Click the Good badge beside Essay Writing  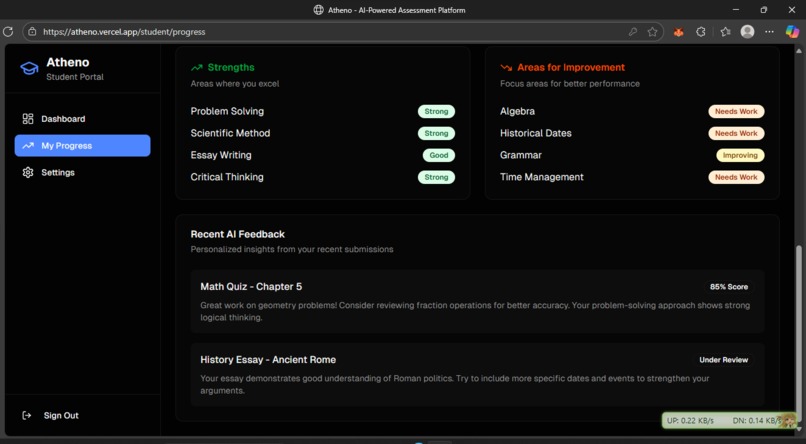[438, 155]
